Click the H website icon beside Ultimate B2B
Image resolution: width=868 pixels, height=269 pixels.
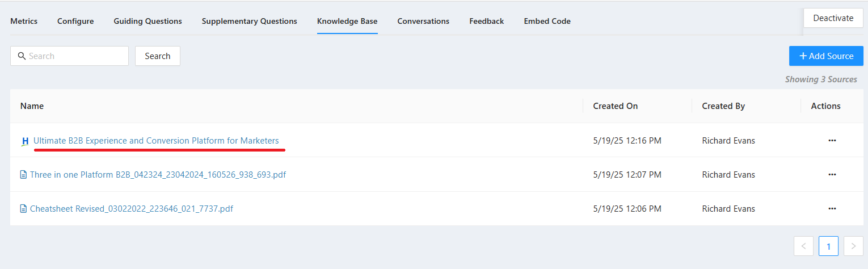click(x=25, y=141)
